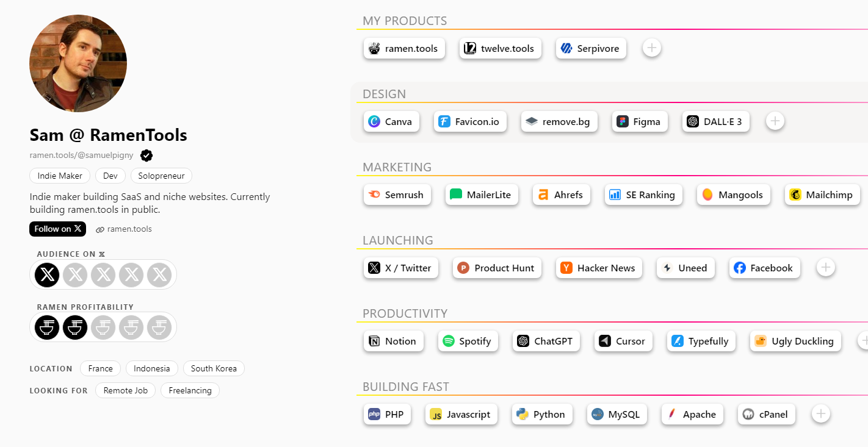
Task: Open Favicon.io tool chip
Action: click(470, 121)
